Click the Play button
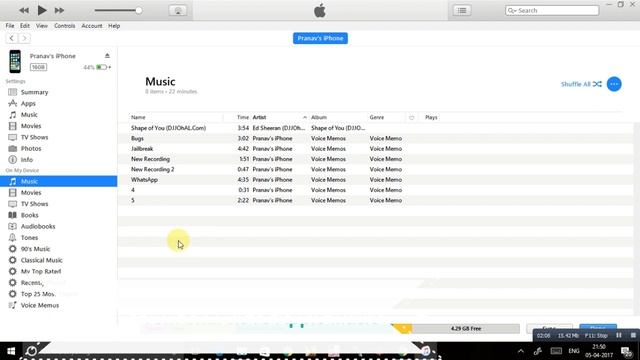Screen dimensions: 640x360 [42, 10]
